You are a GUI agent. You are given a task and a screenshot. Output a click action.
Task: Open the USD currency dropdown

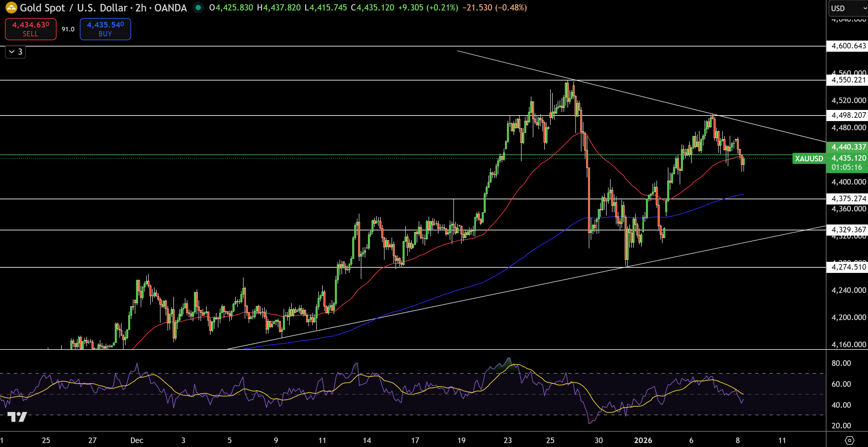(848, 9)
